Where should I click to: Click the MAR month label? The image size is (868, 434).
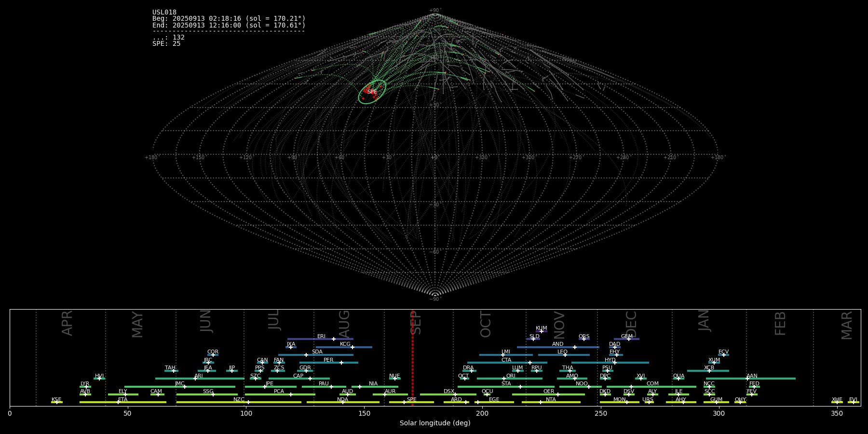846,325
